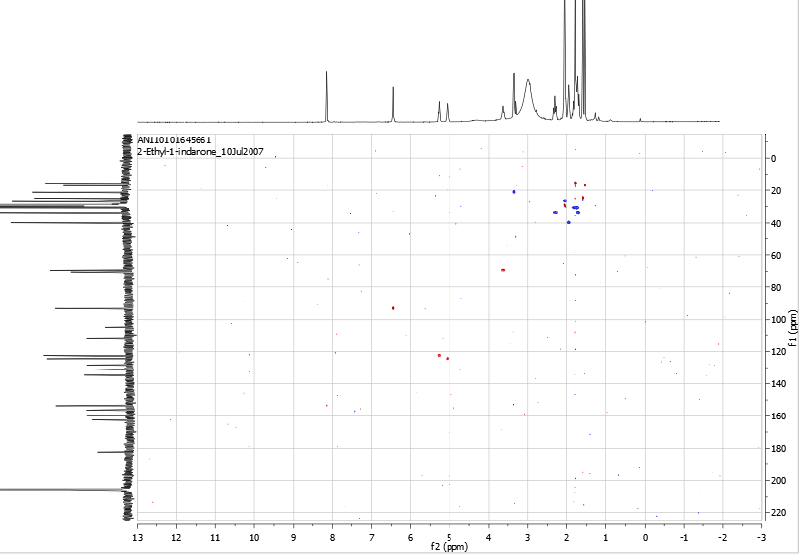Screen dimensions: 800x554
Task: Pick the small red cross-peak at 8.15 ppm, 153 ppm
Action: [x=327, y=406]
